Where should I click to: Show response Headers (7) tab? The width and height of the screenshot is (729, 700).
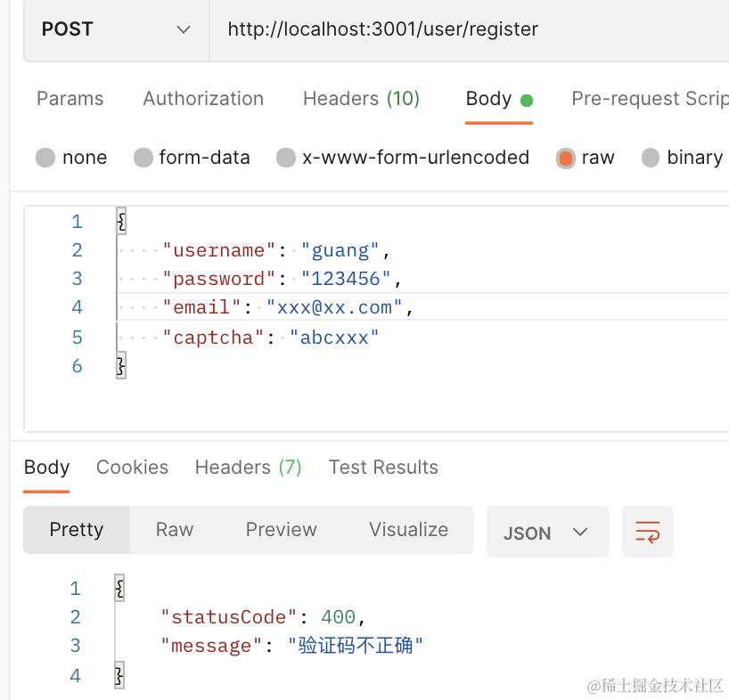click(x=248, y=468)
